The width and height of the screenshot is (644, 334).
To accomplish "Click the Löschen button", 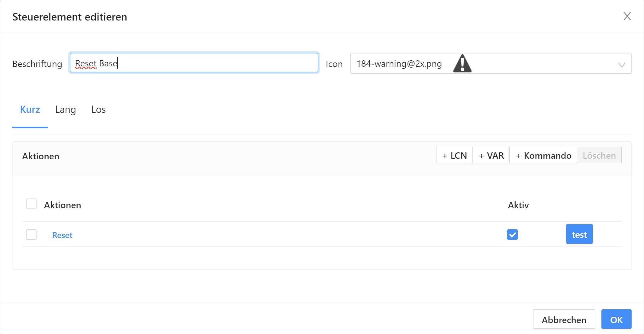I will point(599,155).
